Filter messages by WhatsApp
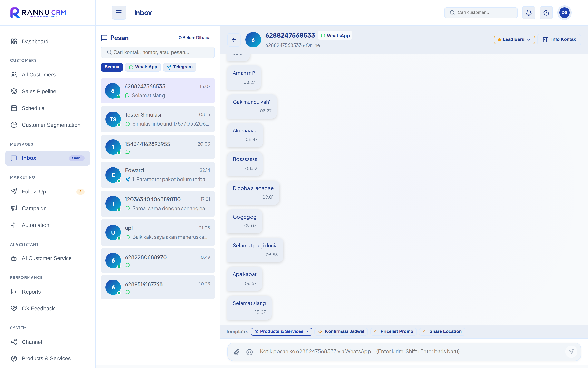Image resolution: width=588 pixels, height=368 pixels. point(143,67)
